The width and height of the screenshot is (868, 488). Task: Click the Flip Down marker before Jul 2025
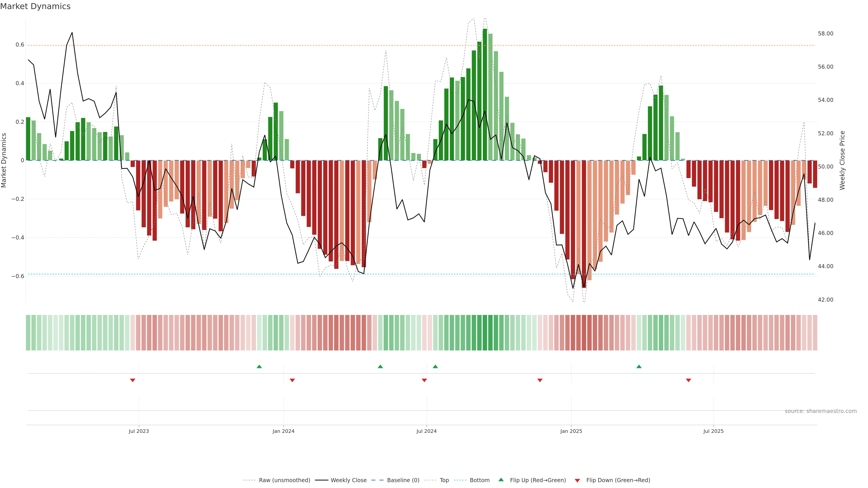tap(688, 380)
